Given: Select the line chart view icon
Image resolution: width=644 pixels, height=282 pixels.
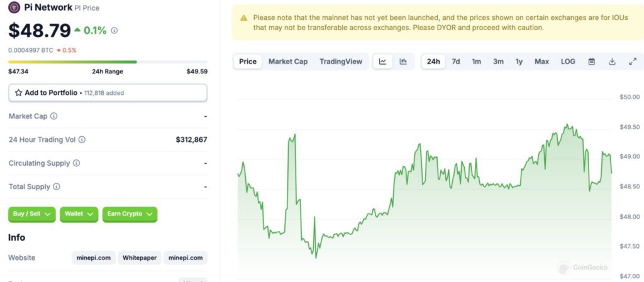Looking at the screenshot, I should tap(383, 62).
